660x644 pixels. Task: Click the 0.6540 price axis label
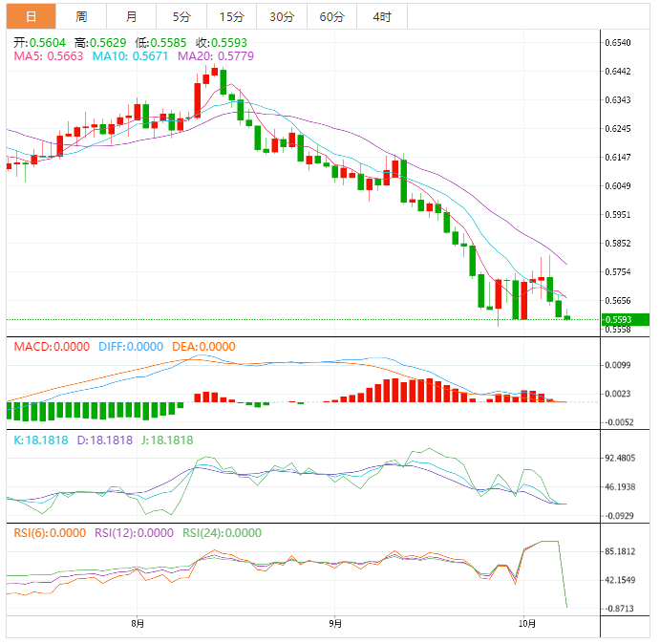coord(618,43)
